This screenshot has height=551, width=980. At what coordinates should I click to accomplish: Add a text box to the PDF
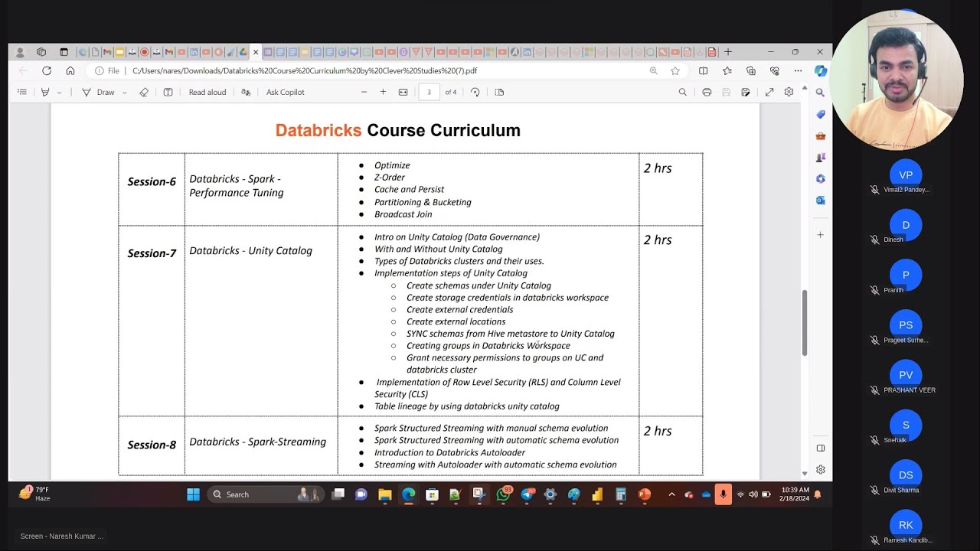coord(168,92)
